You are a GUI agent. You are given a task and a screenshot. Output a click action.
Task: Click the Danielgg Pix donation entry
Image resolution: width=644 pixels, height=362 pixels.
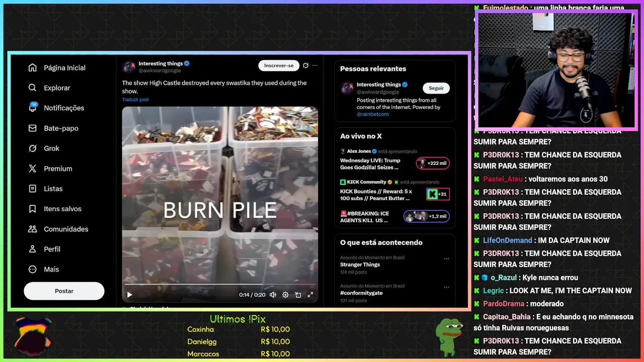238,341
